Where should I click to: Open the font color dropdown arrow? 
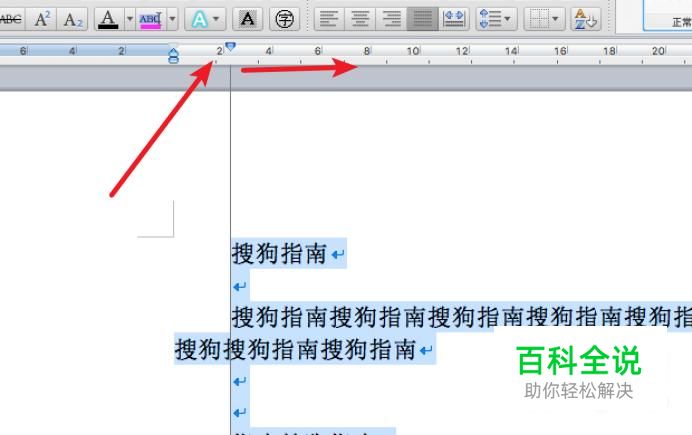point(130,19)
